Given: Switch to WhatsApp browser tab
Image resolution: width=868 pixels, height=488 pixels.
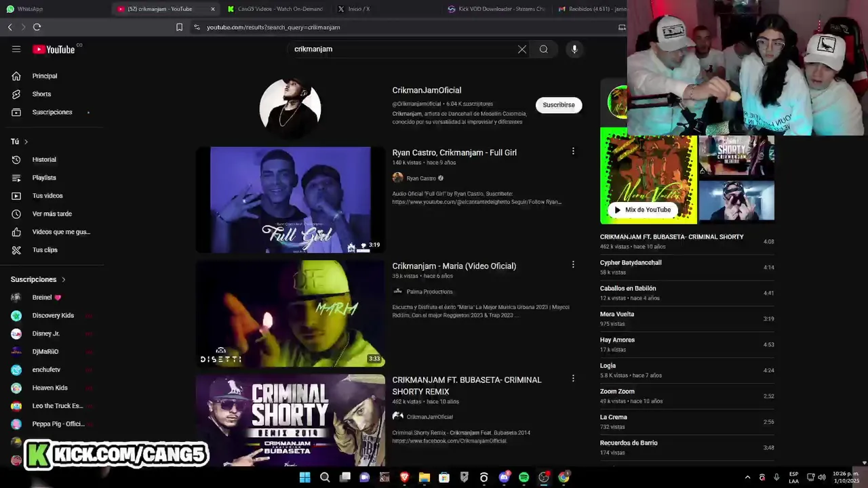Looking at the screenshot, I should click(x=54, y=9).
